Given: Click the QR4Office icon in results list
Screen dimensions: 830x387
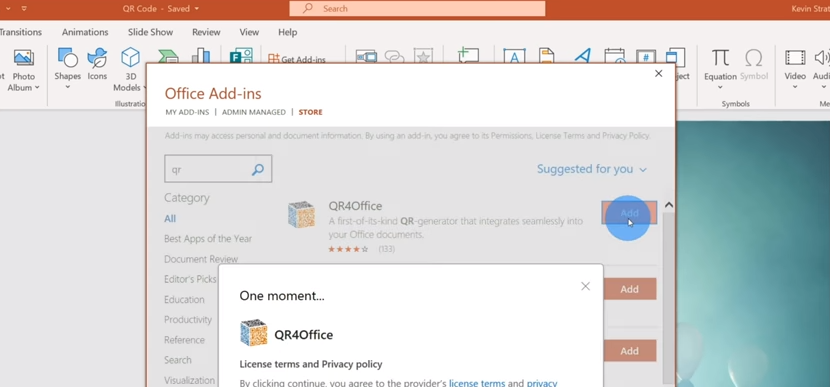Looking at the screenshot, I should (301, 214).
